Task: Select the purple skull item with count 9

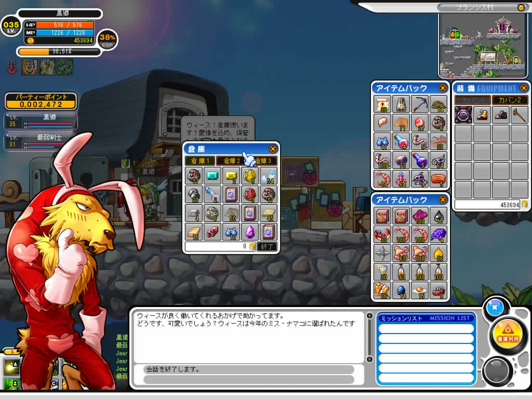Action: 419,179
